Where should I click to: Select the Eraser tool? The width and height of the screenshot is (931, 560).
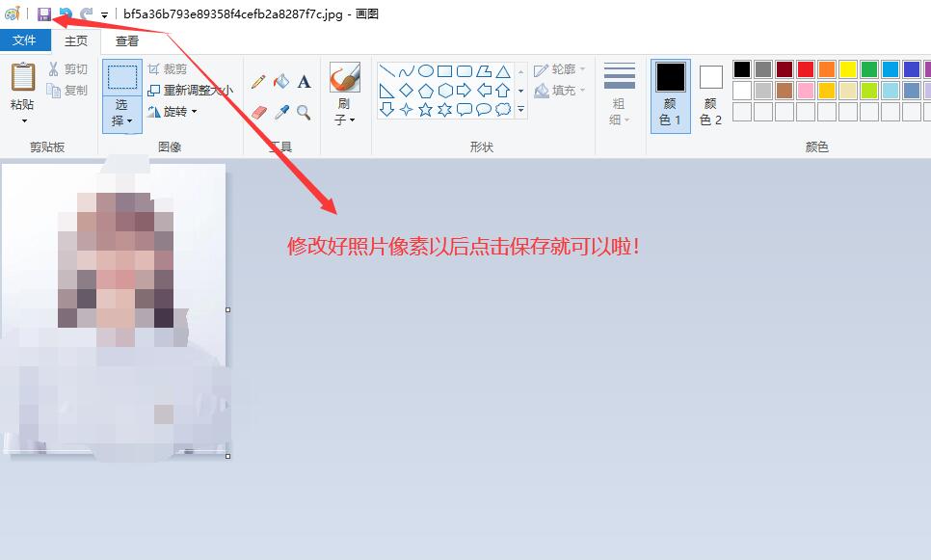[x=258, y=113]
